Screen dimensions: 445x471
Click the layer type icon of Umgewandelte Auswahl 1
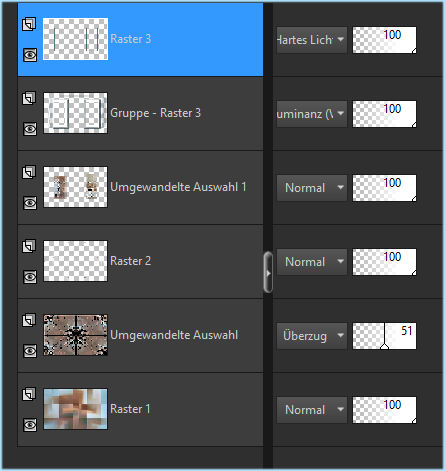(29, 172)
